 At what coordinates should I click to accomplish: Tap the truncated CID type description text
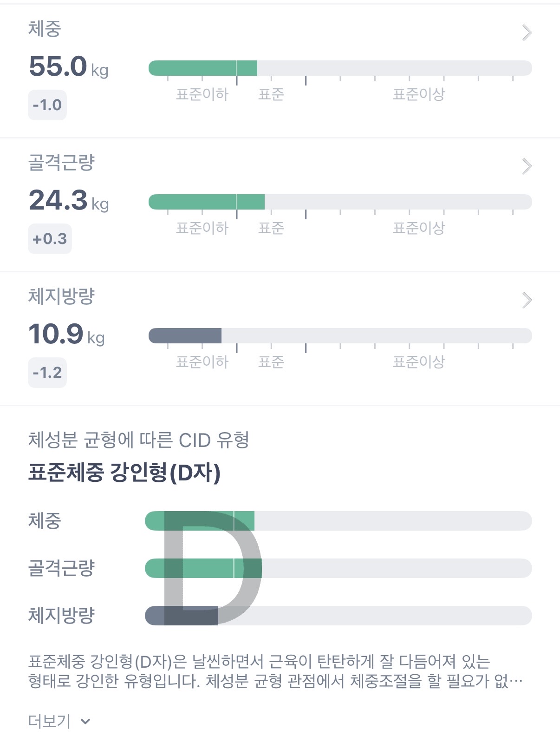pos(275,671)
